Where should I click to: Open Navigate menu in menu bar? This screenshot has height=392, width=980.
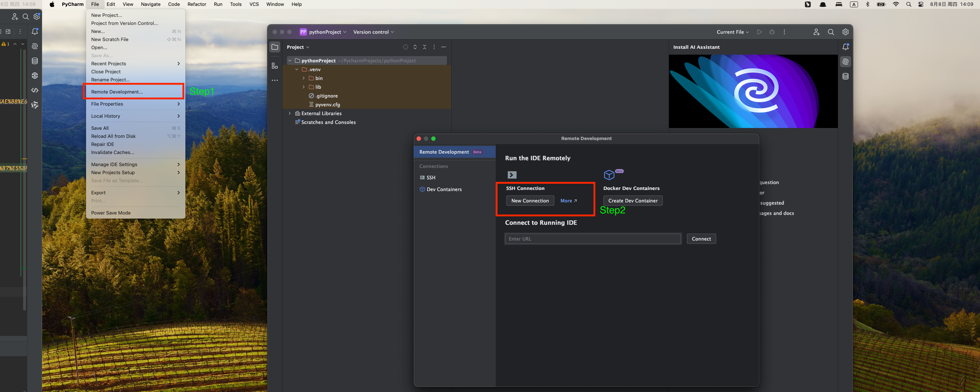(151, 4)
